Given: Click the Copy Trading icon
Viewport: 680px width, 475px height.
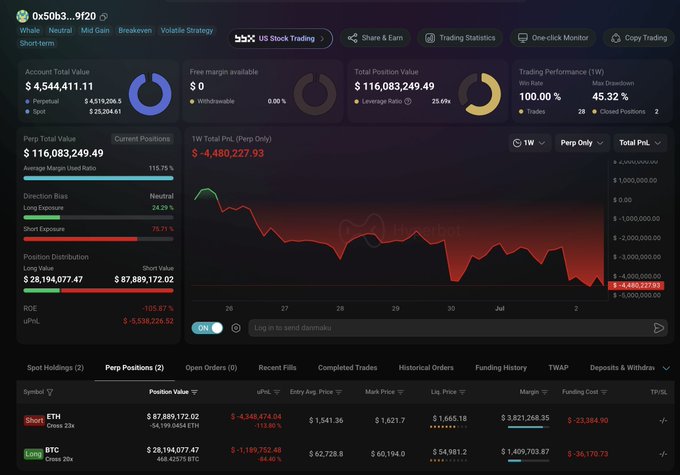Looking at the screenshot, I should pyautogui.click(x=615, y=38).
